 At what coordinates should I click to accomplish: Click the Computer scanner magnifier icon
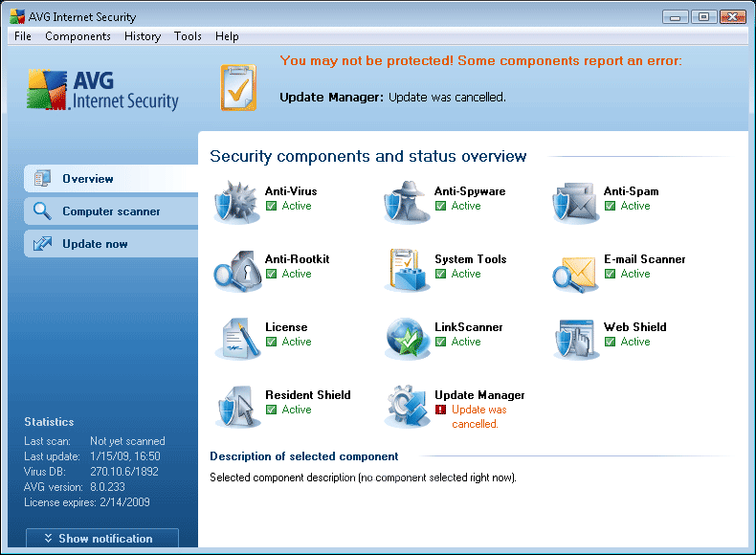(42, 211)
